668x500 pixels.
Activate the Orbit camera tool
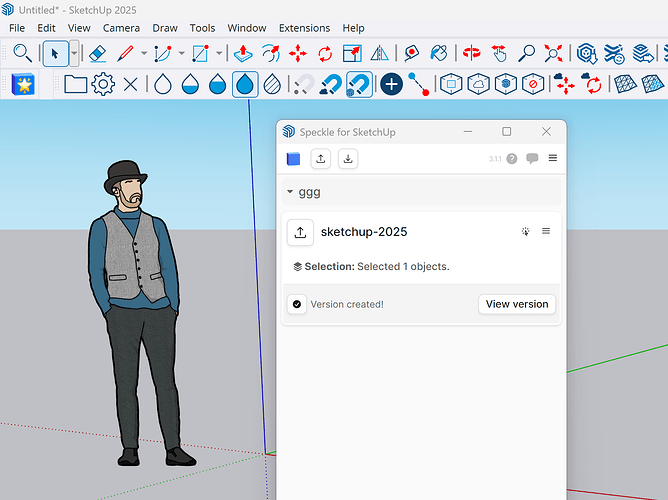pos(472,54)
